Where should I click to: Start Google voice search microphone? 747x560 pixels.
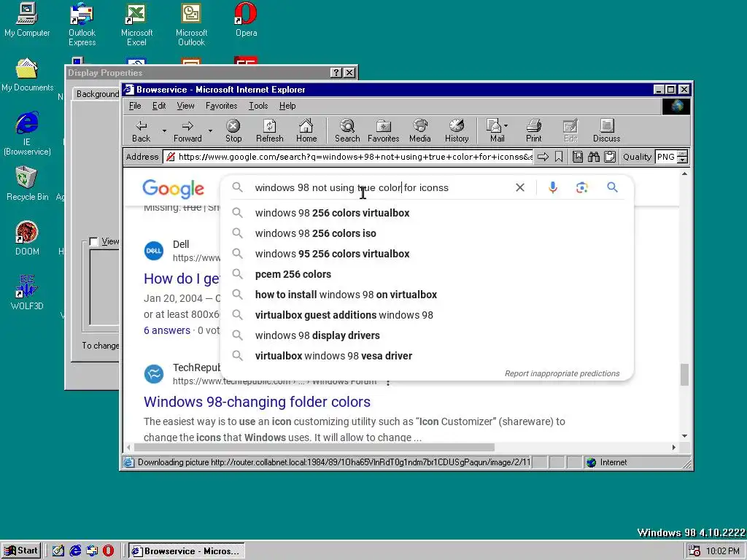tap(553, 187)
